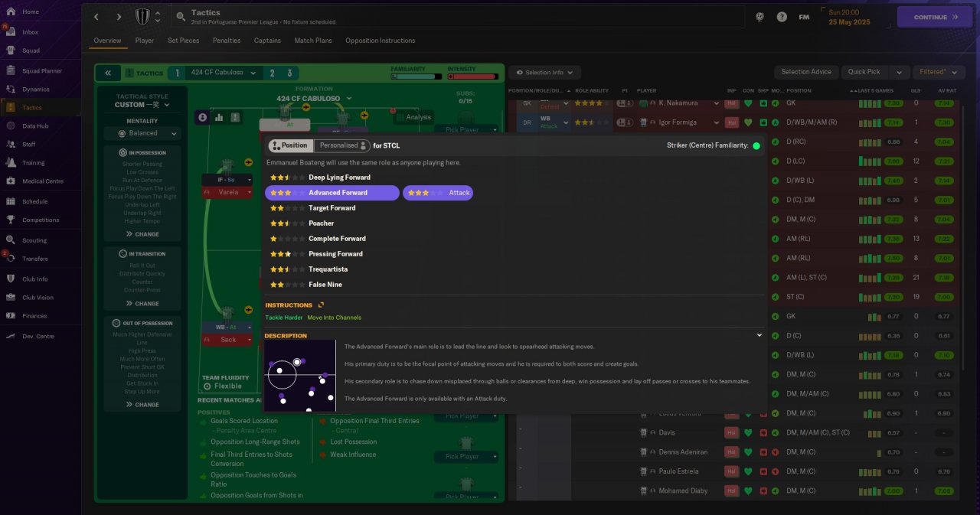This screenshot has height=515, width=980.
Task: Open Club Info in the sidebar
Action: point(34,279)
